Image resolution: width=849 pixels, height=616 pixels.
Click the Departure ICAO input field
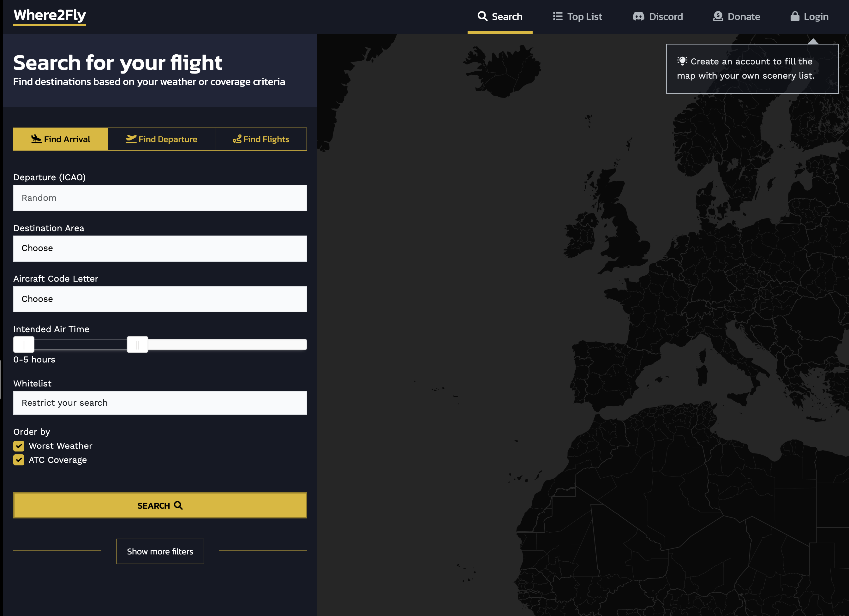point(160,198)
